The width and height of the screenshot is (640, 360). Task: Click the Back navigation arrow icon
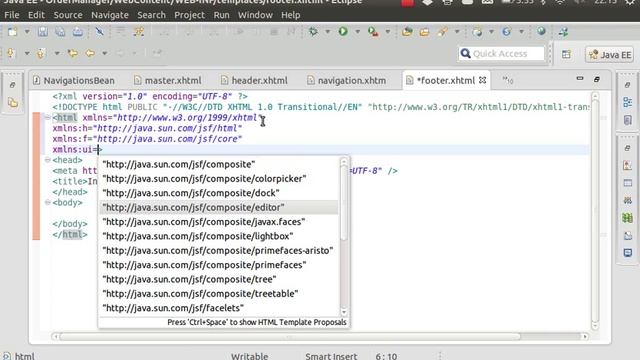pos(90,53)
